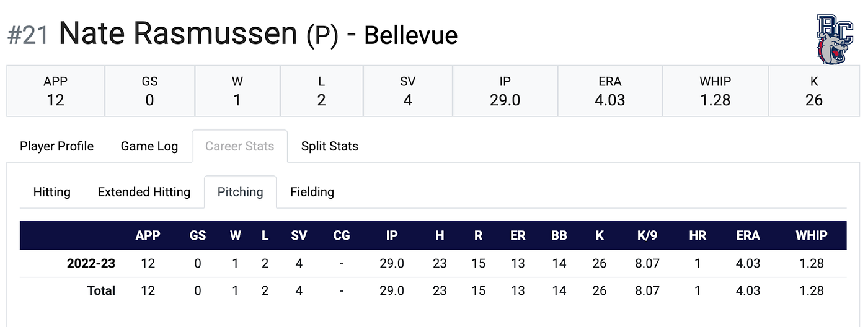This screenshot has height=327, width=868.
Task: Select the Pitching sub-tab
Action: 240,192
